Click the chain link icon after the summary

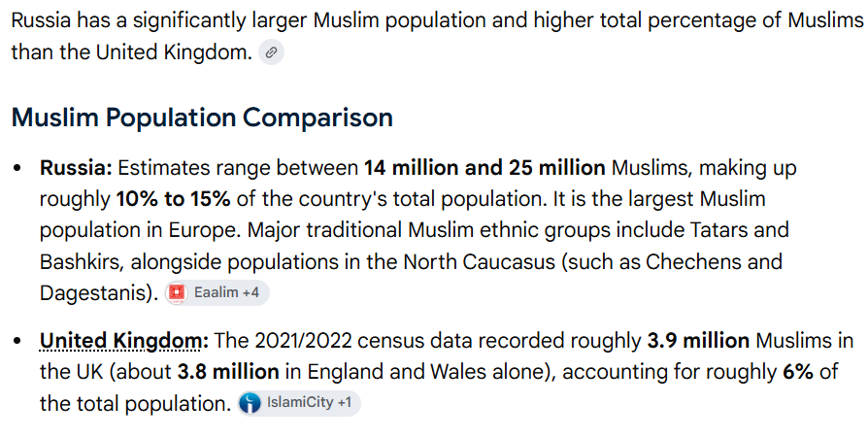(271, 52)
